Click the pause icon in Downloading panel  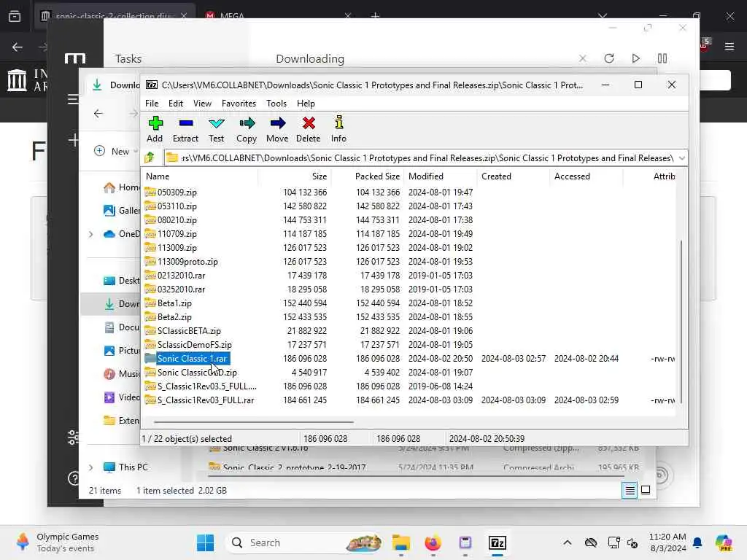pos(662,58)
